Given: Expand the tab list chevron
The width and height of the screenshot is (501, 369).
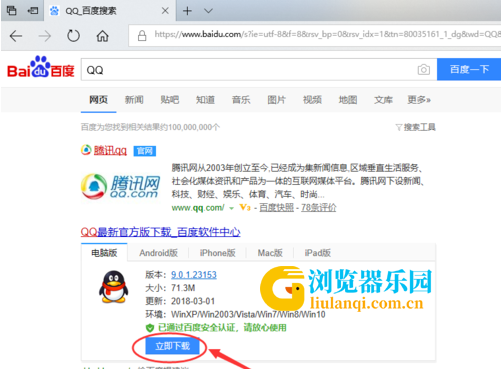Looking at the screenshot, I should [x=208, y=11].
